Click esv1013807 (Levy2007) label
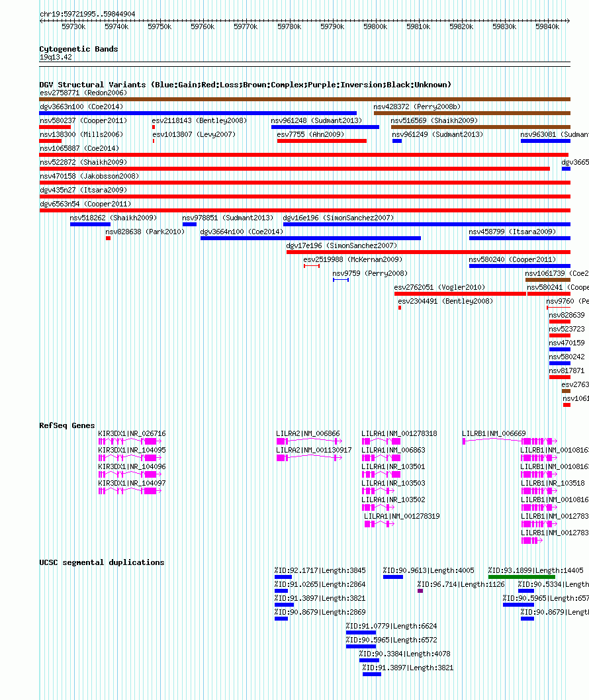 click(x=194, y=134)
